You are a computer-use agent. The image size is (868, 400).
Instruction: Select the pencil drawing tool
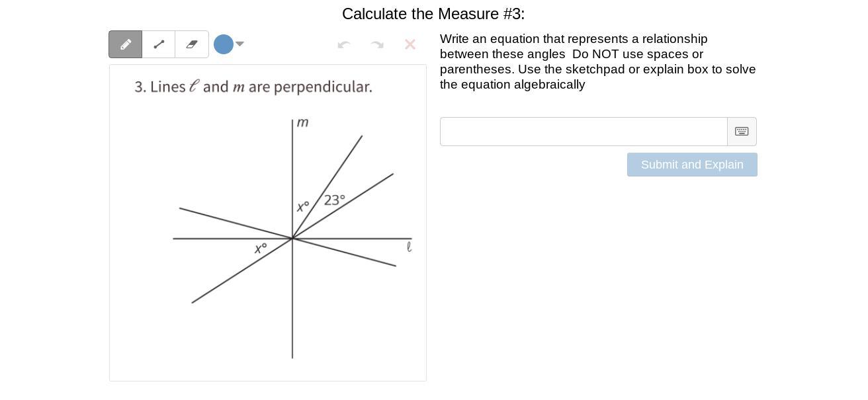pyautogui.click(x=126, y=44)
